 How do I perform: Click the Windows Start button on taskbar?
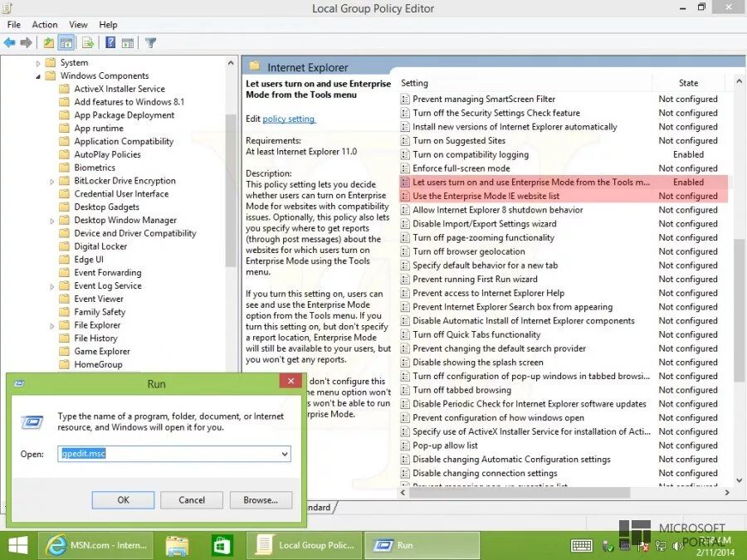tap(18, 545)
